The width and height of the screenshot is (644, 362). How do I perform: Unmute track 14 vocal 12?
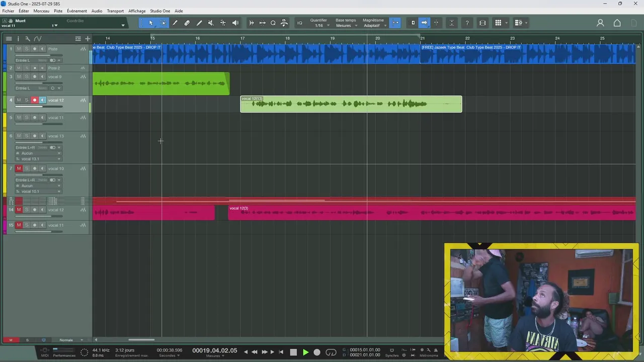click(19, 210)
